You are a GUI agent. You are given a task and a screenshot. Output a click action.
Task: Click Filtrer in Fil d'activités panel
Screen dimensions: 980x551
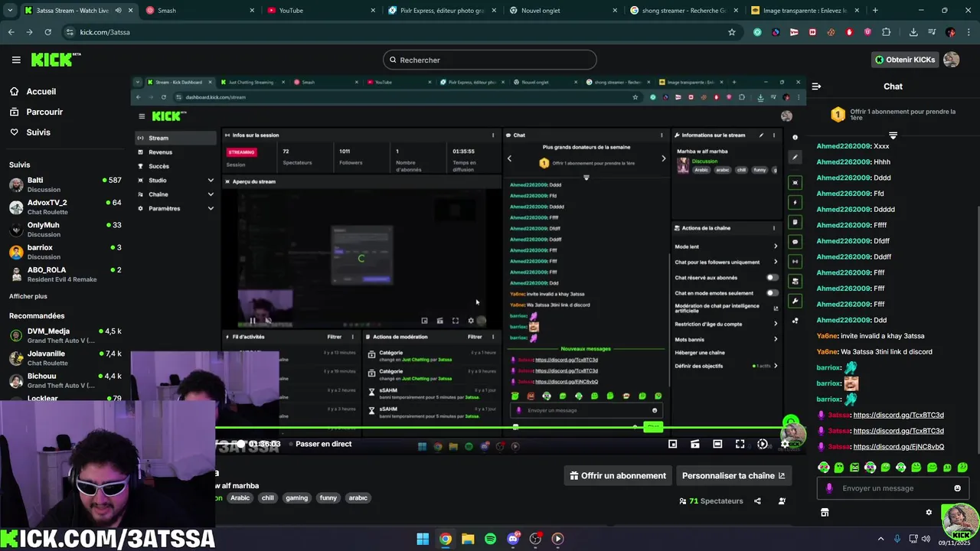(x=335, y=337)
